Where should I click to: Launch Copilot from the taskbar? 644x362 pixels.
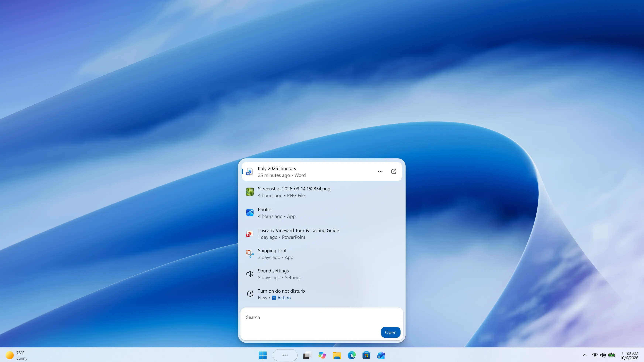[322, 355]
